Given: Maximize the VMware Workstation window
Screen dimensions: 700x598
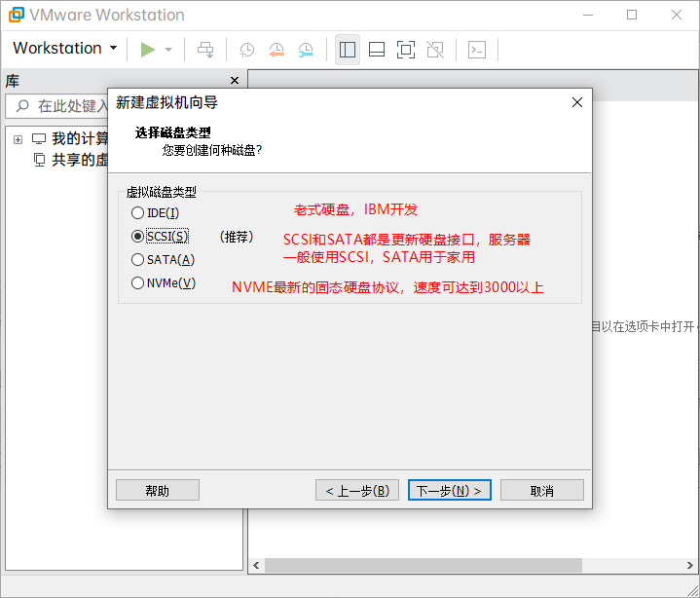Looking at the screenshot, I should click(x=632, y=15).
